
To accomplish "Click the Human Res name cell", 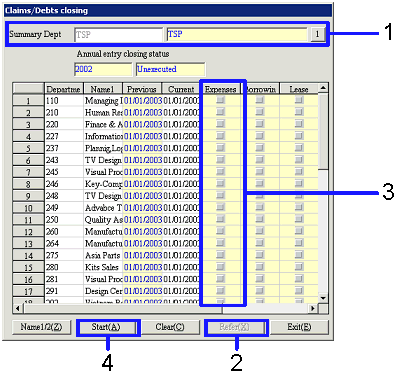I will coord(103,113).
